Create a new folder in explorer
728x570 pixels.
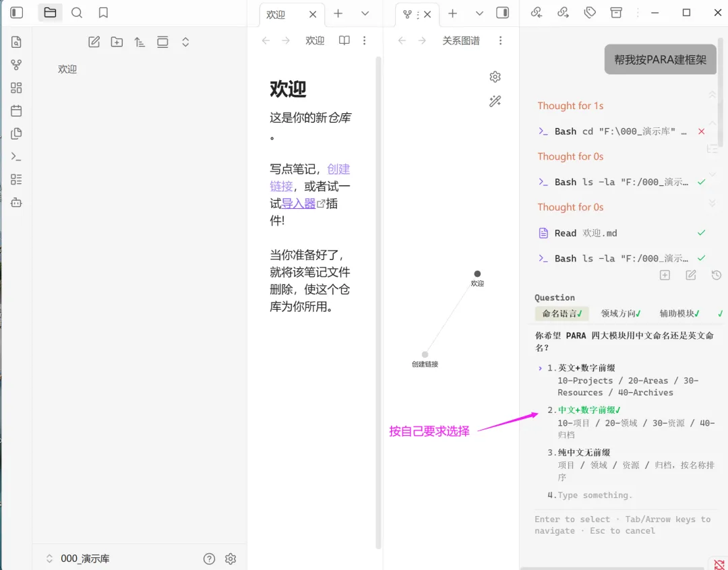click(x=117, y=42)
